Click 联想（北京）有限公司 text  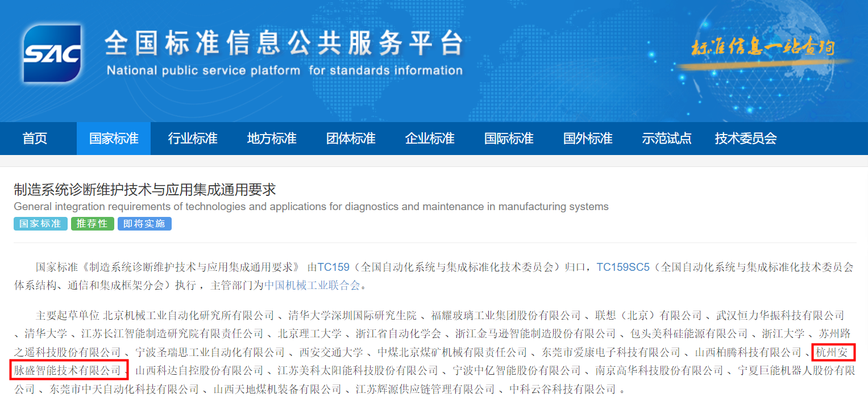[649, 316]
